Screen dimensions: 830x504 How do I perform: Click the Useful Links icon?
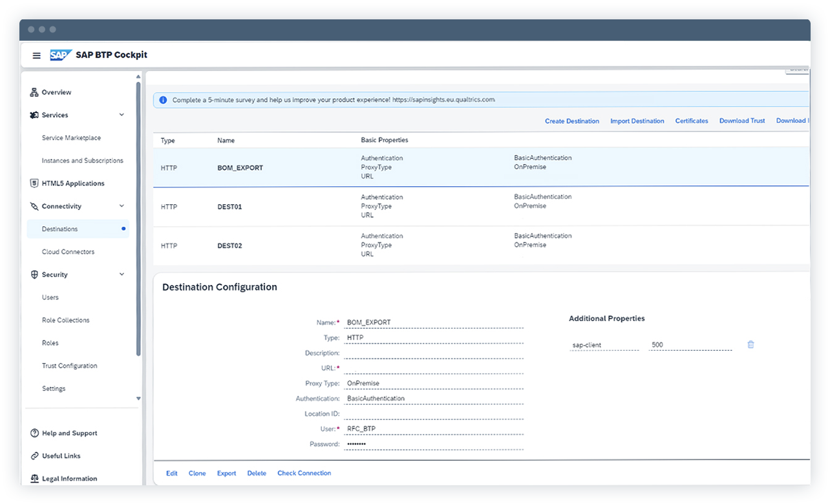click(x=34, y=456)
